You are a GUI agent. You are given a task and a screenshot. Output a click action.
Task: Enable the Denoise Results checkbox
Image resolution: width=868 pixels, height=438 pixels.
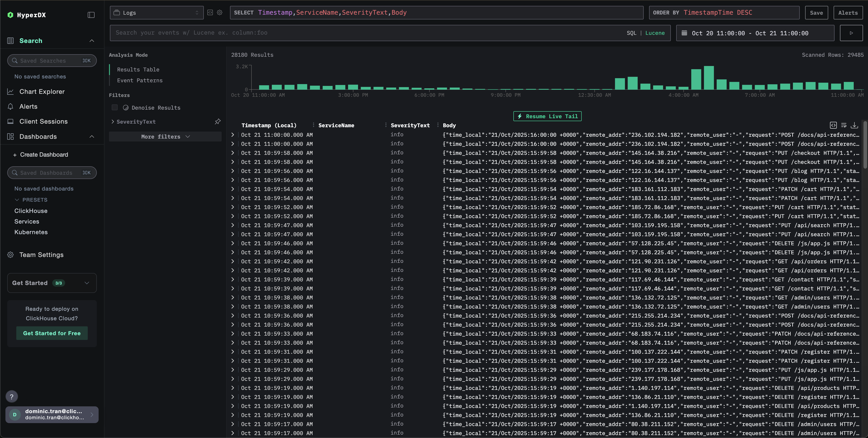click(x=115, y=107)
